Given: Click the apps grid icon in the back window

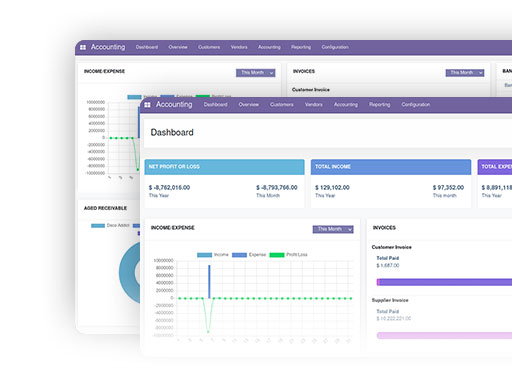Looking at the screenshot, I should point(83,47).
